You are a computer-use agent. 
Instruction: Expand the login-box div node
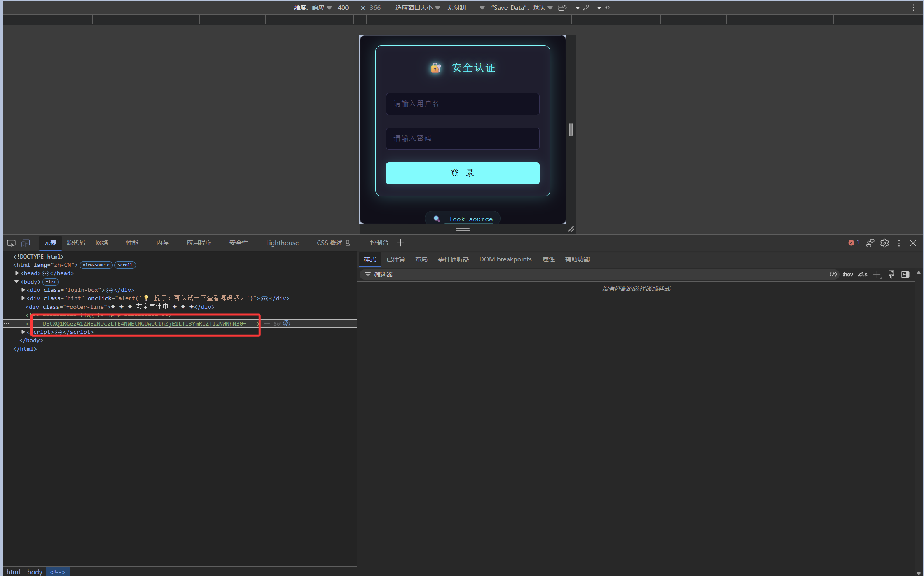[x=23, y=290]
